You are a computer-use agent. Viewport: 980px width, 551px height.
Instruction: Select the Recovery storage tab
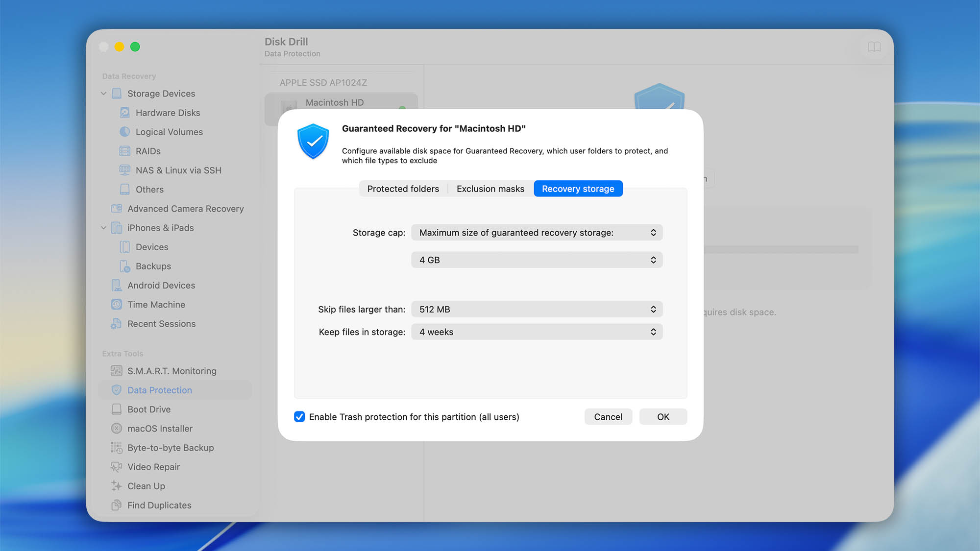[x=578, y=189]
